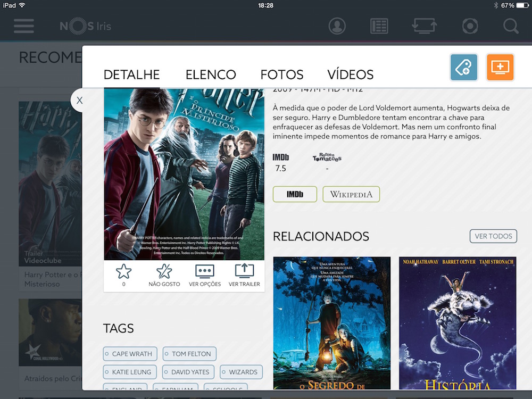Viewport: 532px width, 399px height.
Task: Select the Tom Felton tag
Action: click(189, 354)
